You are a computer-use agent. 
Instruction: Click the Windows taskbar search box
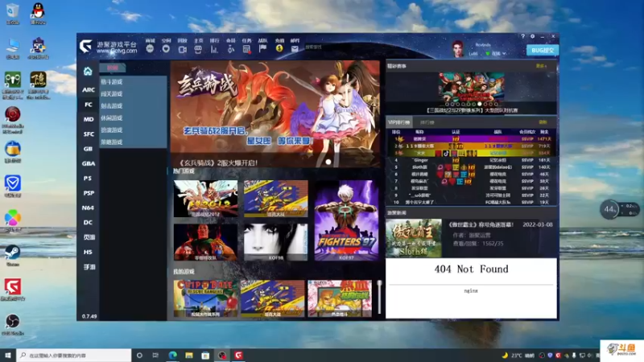(x=74, y=356)
